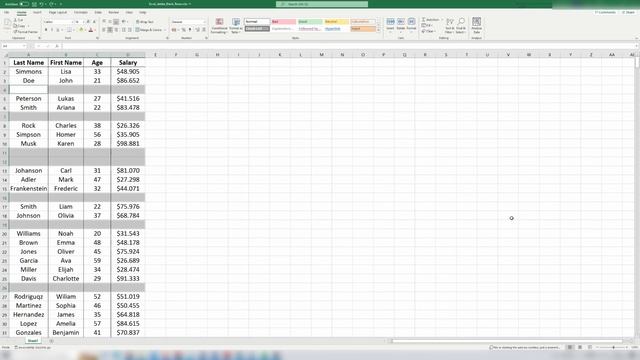
Task: Open Conditional Formatting menu
Action: (219, 26)
